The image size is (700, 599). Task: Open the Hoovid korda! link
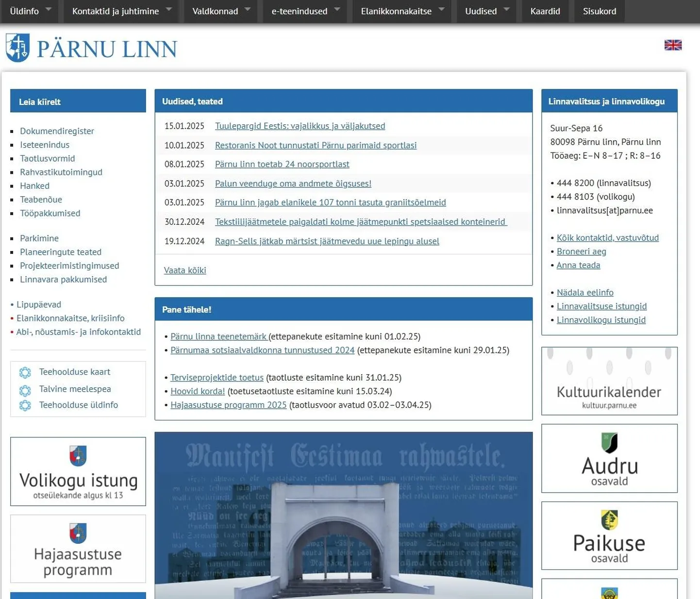198,391
